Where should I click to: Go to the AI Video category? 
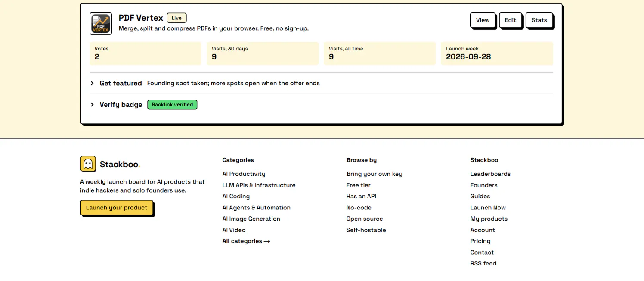coord(234,230)
